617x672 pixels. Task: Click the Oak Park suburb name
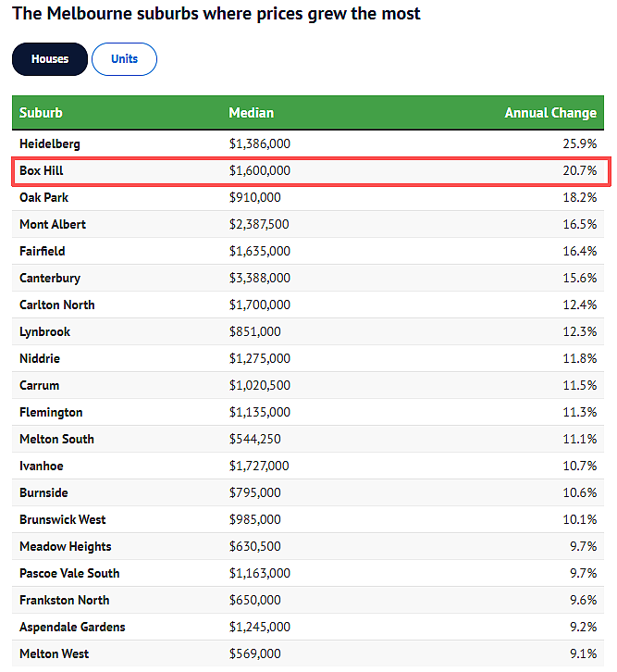point(44,197)
